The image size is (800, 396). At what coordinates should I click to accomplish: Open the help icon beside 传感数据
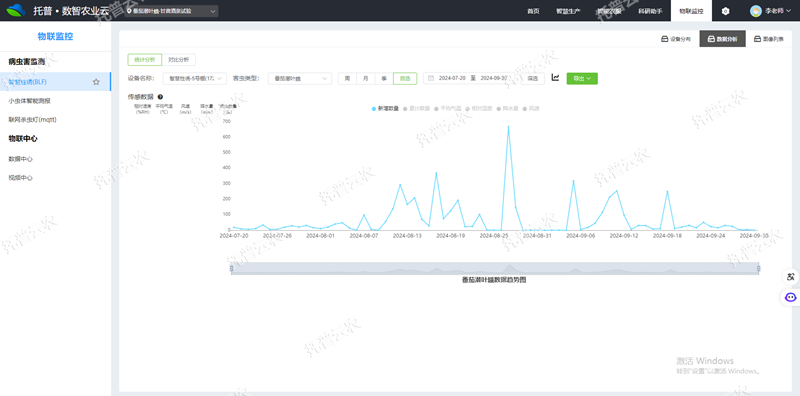pyautogui.click(x=160, y=96)
